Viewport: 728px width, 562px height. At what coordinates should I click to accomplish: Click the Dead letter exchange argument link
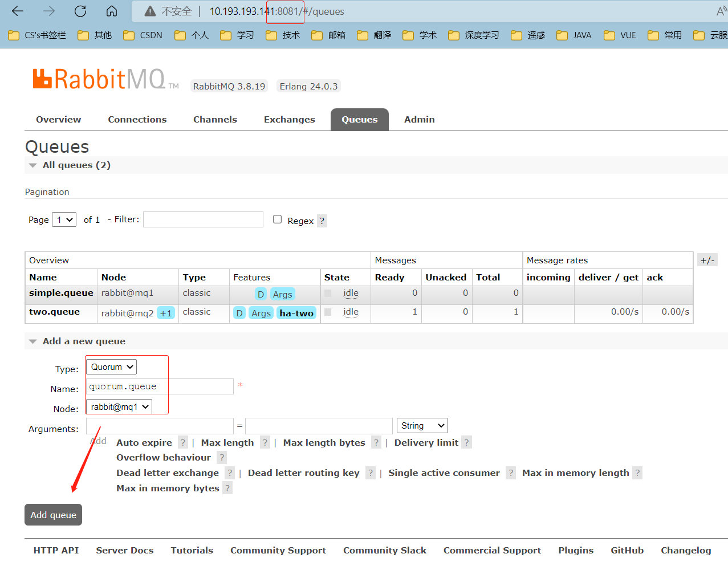tap(168, 473)
